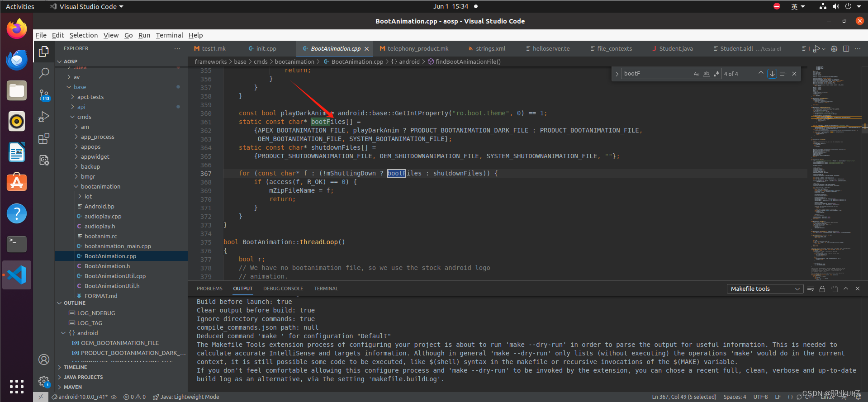This screenshot has height=402, width=868.
Task: Expand the MAVEN section
Action: pyautogui.click(x=73, y=387)
